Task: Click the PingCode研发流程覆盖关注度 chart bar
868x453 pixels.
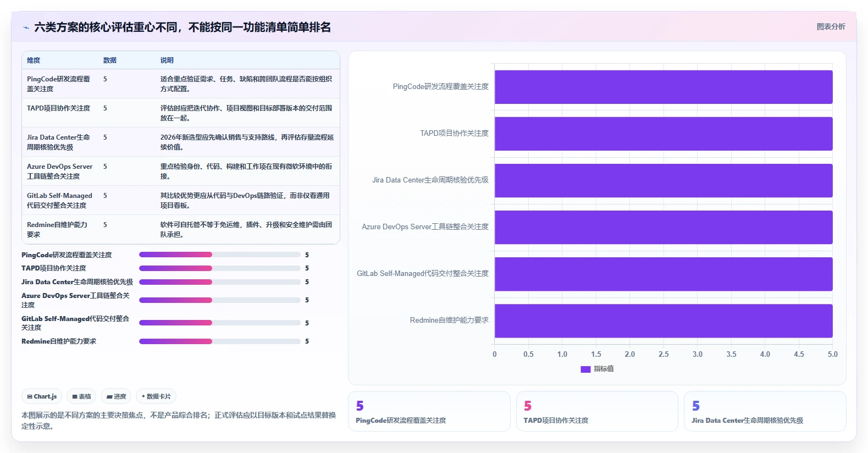Action: click(x=664, y=87)
